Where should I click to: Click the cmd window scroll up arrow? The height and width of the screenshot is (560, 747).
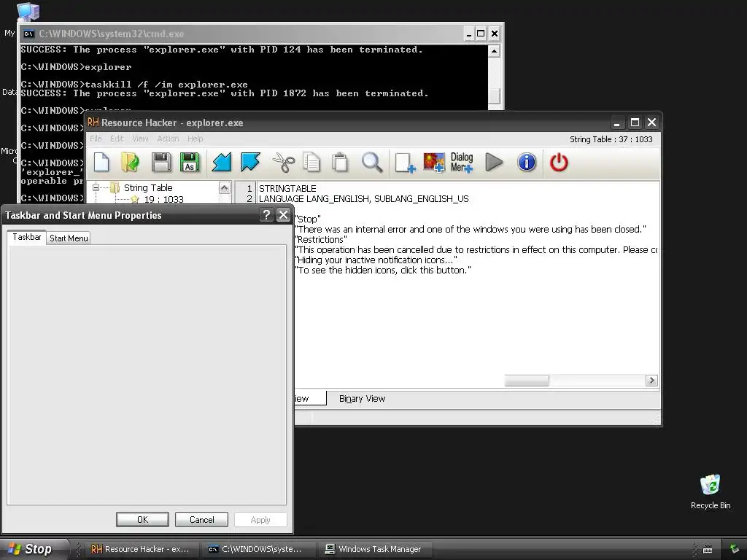click(x=495, y=51)
